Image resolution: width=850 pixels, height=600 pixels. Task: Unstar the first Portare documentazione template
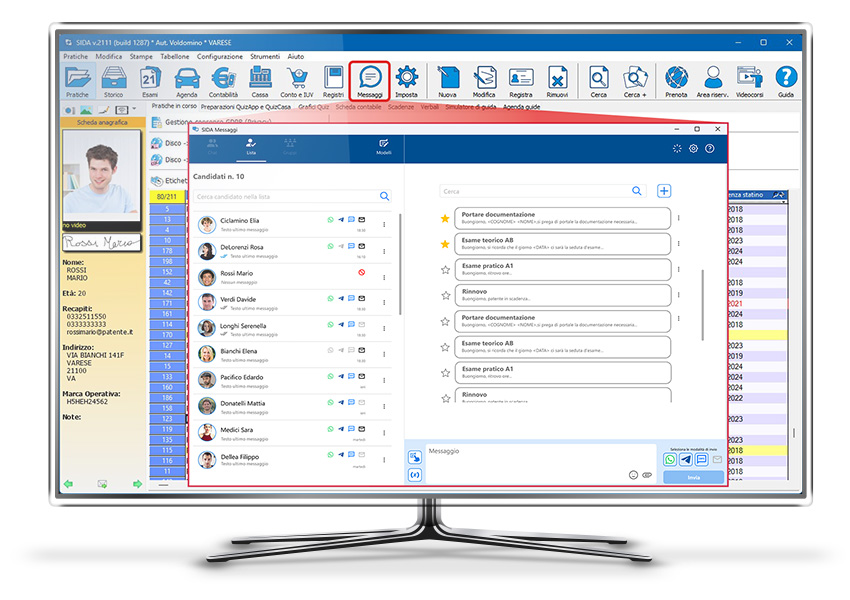(445, 218)
